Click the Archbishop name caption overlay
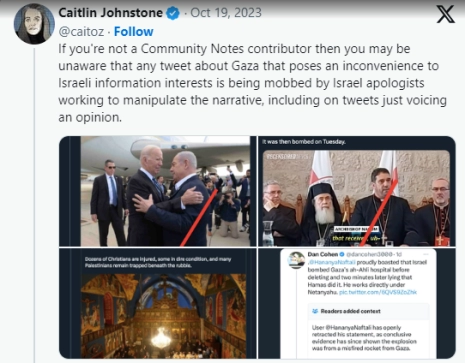Viewport: 465px width, 363px height. [x=356, y=229]
